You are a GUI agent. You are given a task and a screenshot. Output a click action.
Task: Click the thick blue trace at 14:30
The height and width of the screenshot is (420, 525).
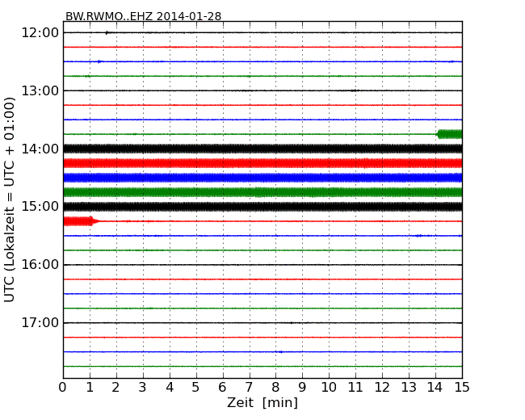click(262, 178)
